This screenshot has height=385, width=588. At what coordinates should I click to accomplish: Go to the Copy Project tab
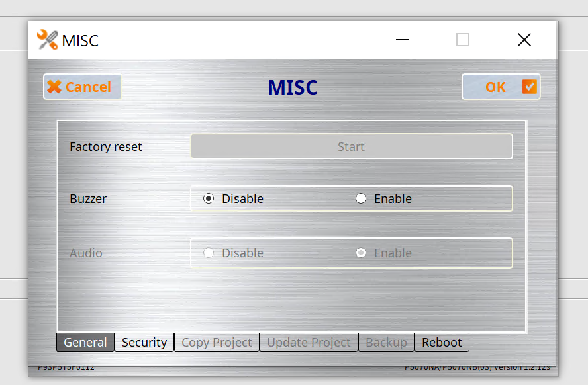click(217, 342)
